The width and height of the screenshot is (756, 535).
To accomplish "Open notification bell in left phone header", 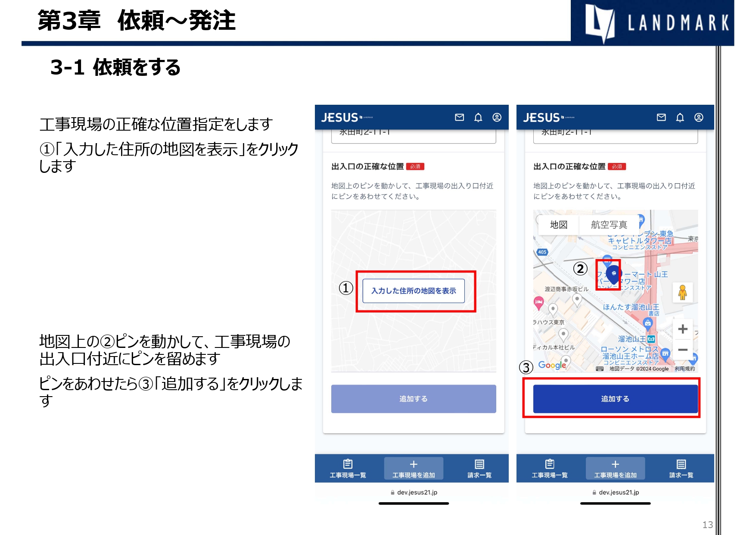I will (x=478, y=118).
